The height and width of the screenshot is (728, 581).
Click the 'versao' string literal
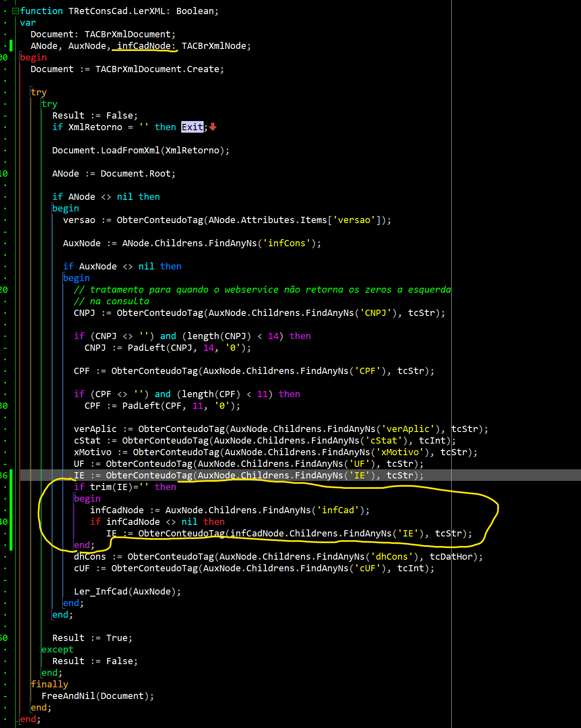pos(354,220)
